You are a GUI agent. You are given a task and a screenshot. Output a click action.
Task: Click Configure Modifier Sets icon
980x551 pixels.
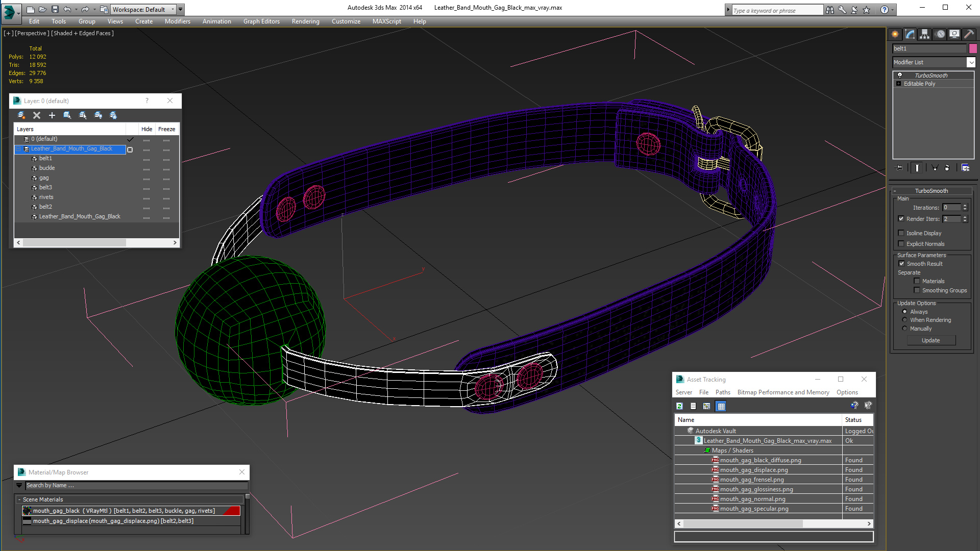pos(965,167)
